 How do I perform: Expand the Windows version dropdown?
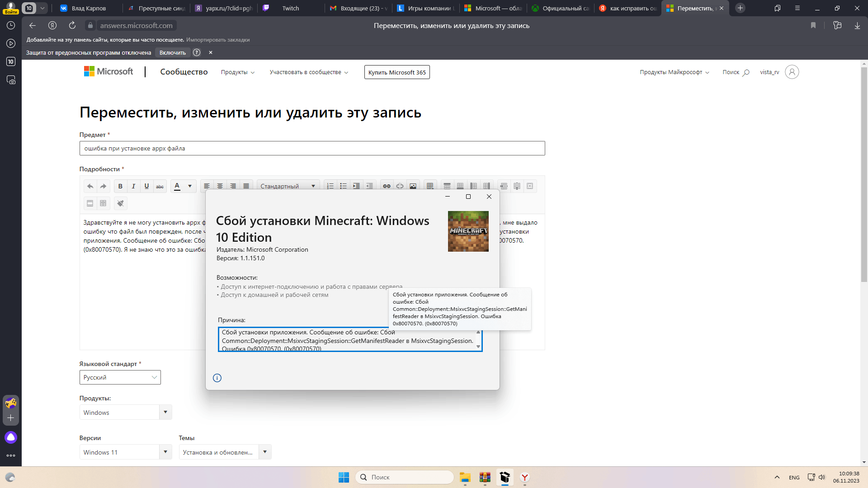[x=165, y=452]
